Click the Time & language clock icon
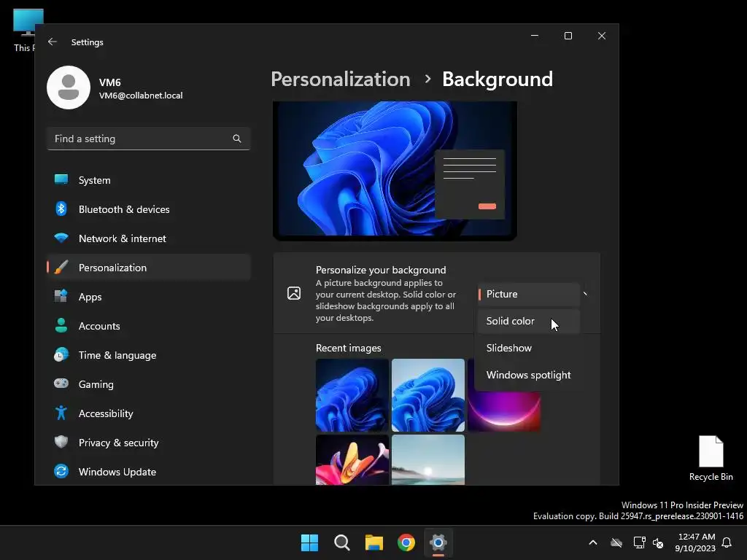747x560 pixels. (x=61, y=355)
